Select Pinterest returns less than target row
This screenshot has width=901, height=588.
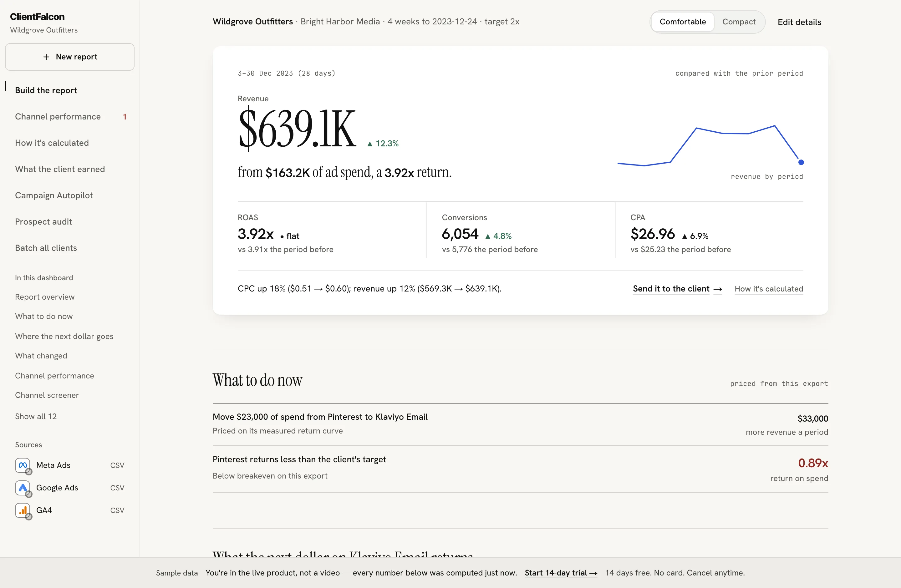coord(520,469)
